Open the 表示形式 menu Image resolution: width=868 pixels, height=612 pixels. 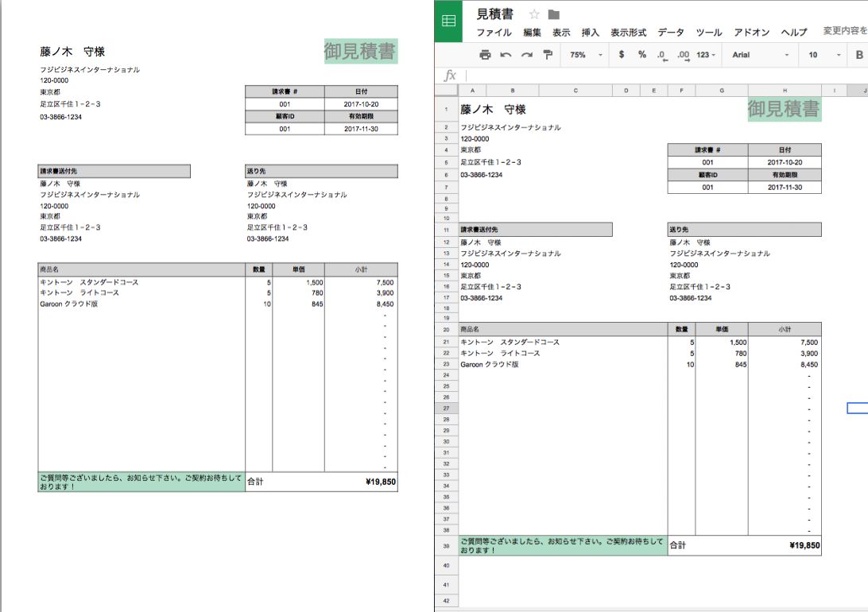point(628,33)
